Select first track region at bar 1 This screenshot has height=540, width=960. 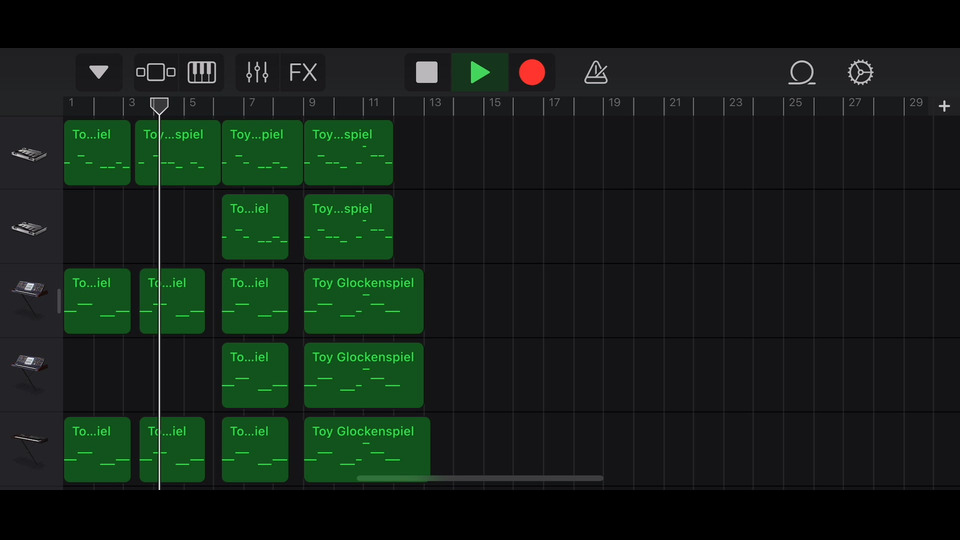97,152
